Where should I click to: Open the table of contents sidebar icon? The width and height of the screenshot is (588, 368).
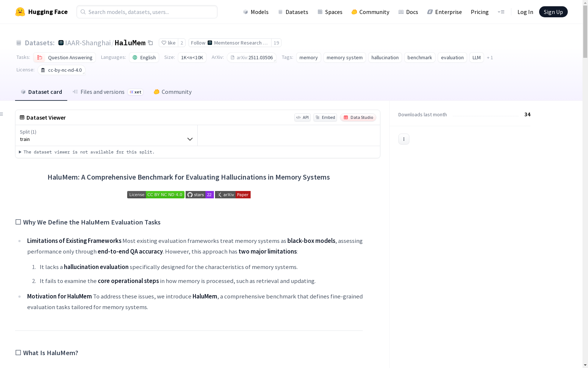point(2,114)
